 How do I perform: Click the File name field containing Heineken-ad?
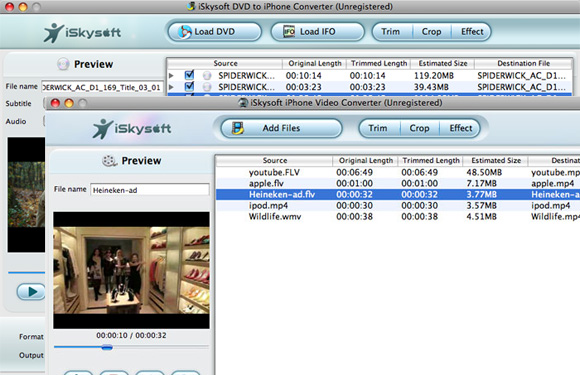(x=149, y=190)
